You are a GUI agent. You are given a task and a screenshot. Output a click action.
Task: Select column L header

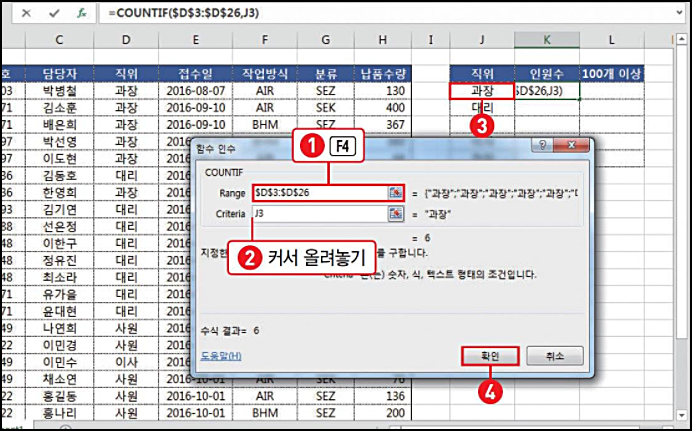pyautogui.click(x=612, y=40)
